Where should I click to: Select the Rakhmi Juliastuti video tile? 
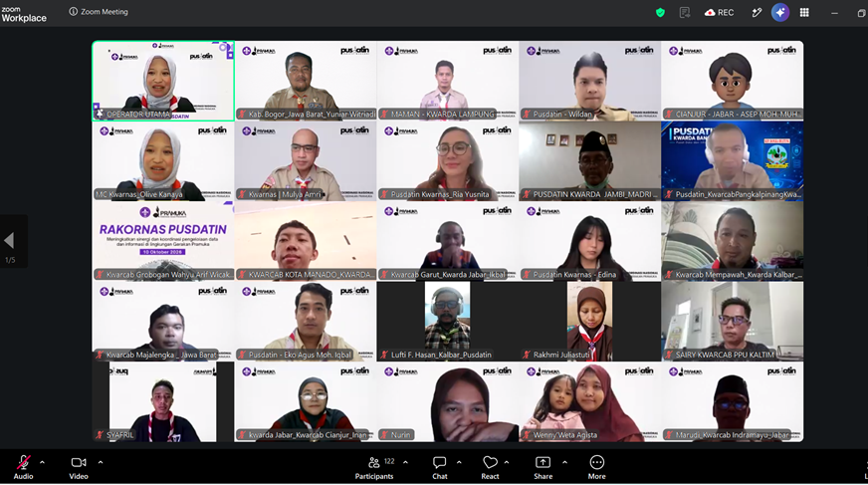590,322
